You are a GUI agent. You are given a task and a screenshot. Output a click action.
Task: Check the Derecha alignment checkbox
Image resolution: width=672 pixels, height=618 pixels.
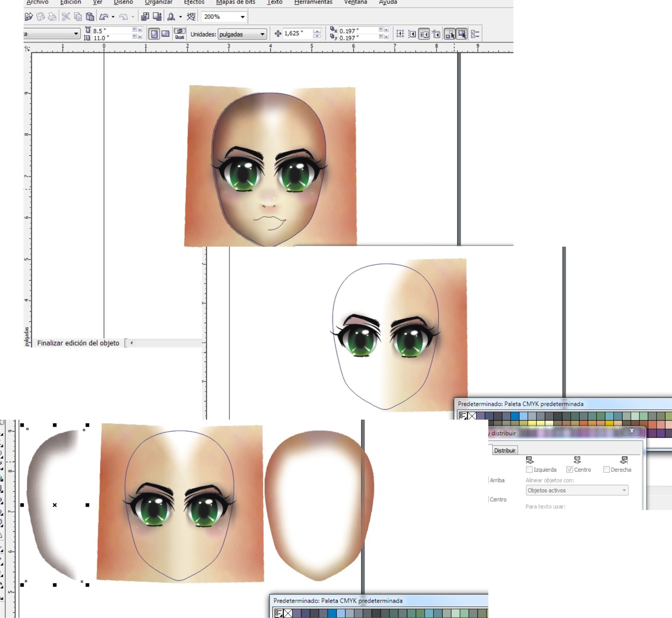click(606, 470)
